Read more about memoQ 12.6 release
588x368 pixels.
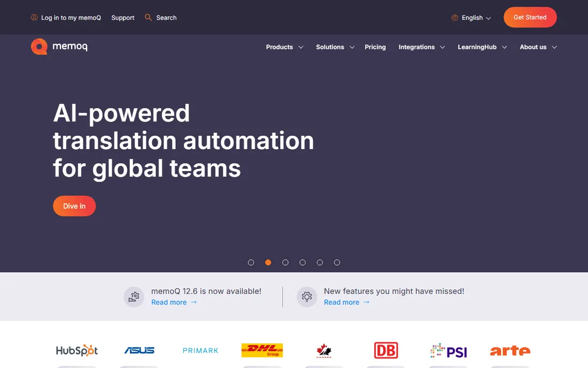[169, 302]
